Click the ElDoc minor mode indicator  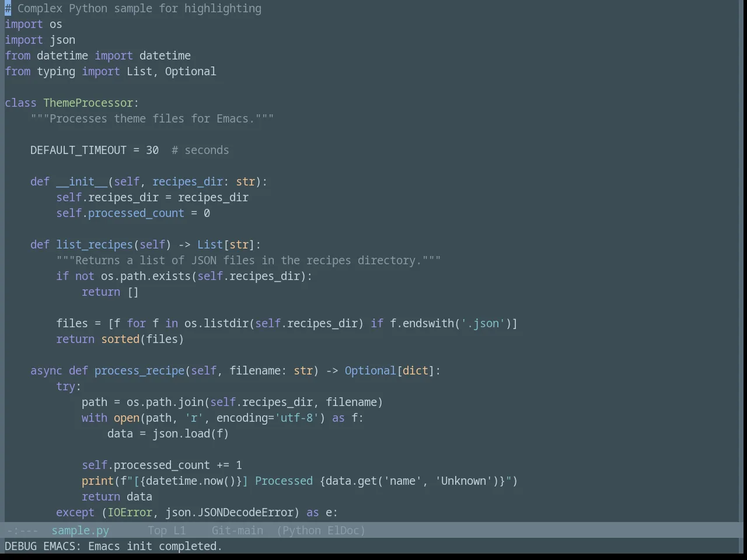click(344, 530)
